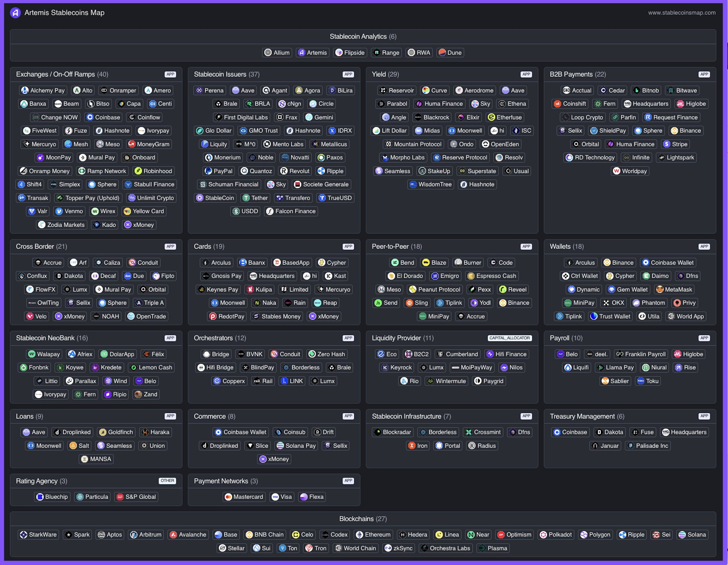This screenshot has height=565, width=728.
Task: Click the Lemon Cash chip
Action: pyautogui.click(x=151, y=368)
